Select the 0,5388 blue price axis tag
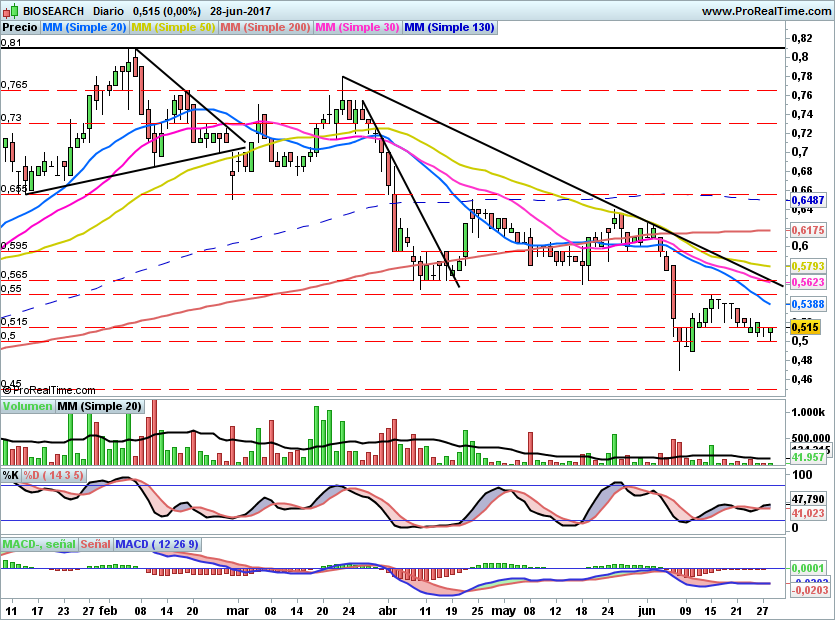Viewport: 835px width, 620px height. [808, 304]
